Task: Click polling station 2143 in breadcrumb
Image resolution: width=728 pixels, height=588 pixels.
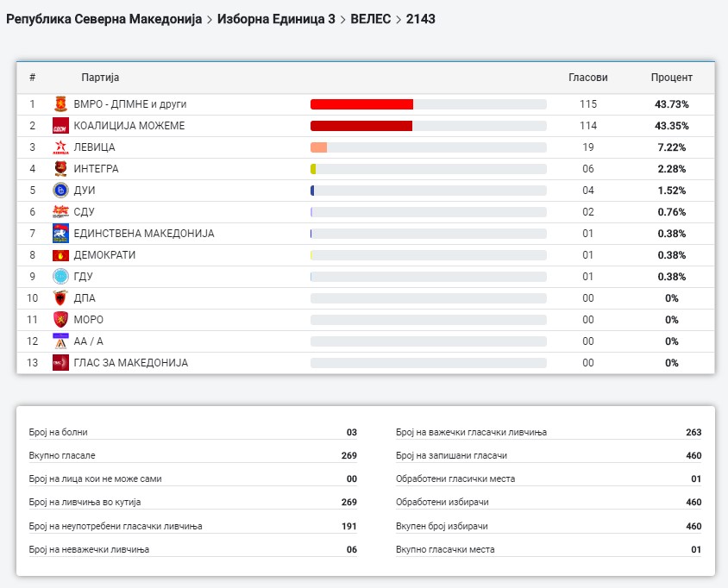Action: click(421, 18)
